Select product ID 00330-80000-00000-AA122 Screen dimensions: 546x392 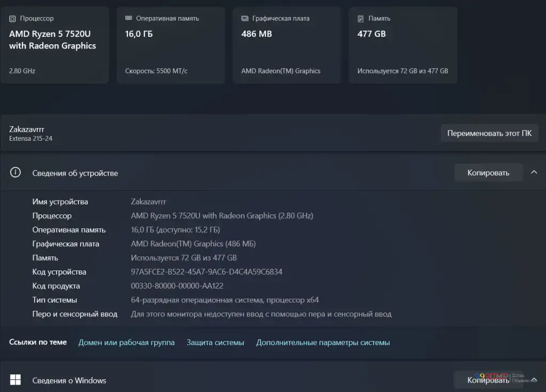pos(177,286)
